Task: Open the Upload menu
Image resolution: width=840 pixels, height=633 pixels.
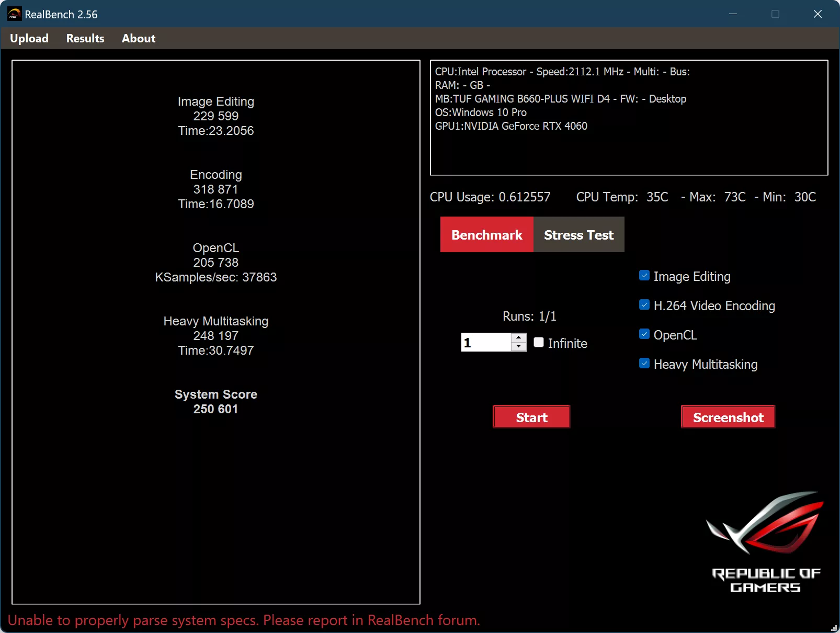Action: [29, 38]
